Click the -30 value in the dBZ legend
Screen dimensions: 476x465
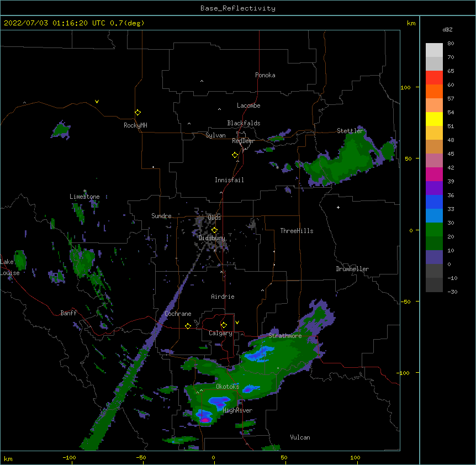(452, 292)
